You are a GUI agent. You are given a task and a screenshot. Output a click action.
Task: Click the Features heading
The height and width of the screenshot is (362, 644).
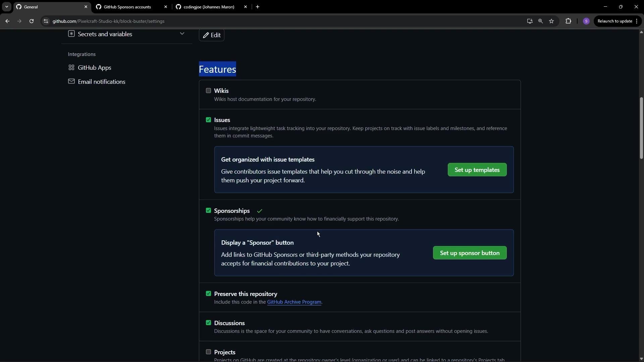click(x=217, y=69)
